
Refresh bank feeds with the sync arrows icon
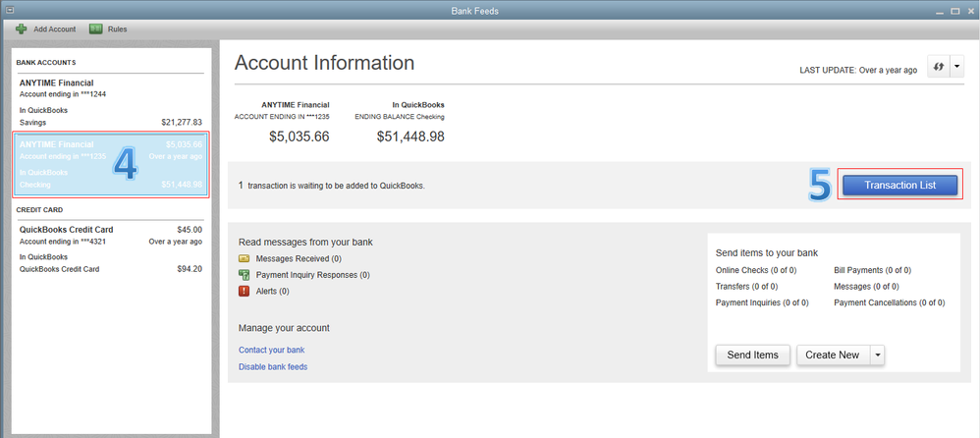pyautogui.click(x=936, y=67)
